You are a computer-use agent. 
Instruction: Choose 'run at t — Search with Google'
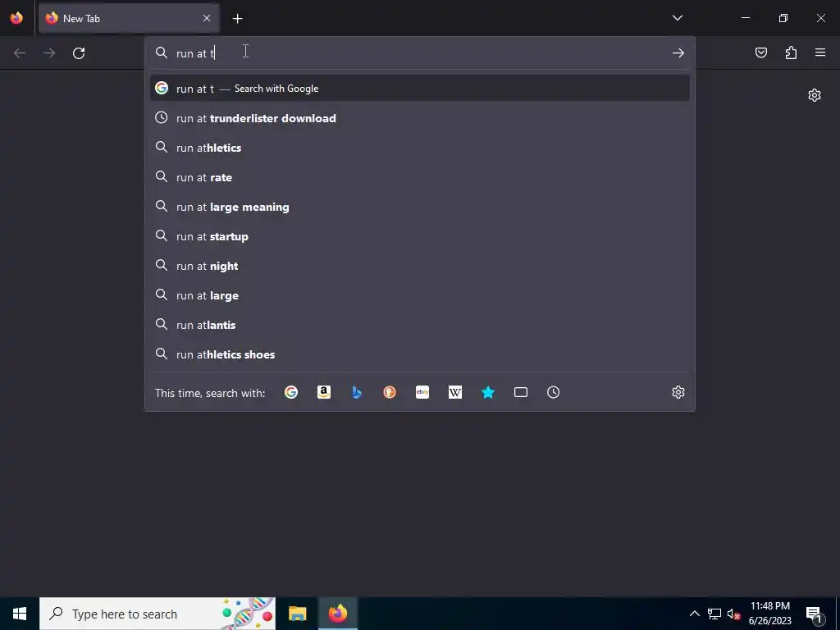pyautogui.click(x=420, y=89)
